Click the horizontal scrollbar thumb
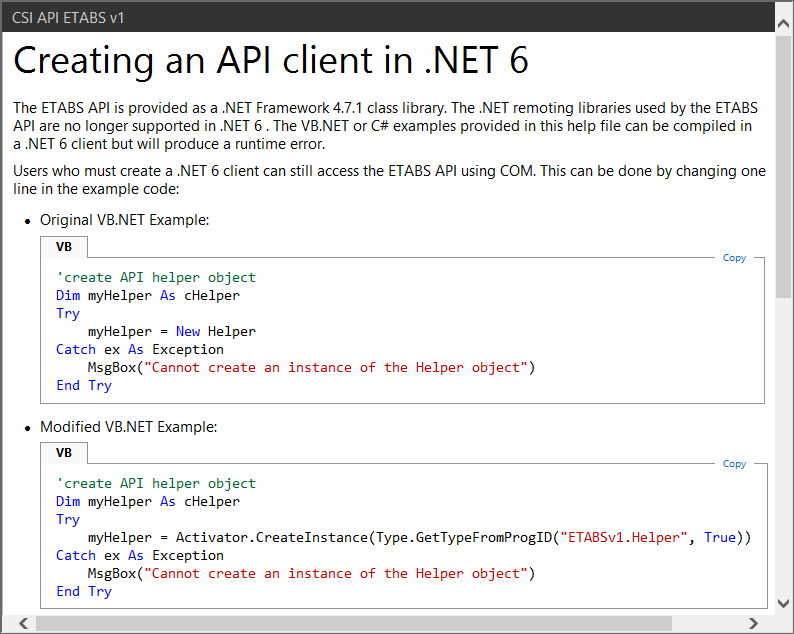The image size is (794, 634). click(x=350, y=623)
